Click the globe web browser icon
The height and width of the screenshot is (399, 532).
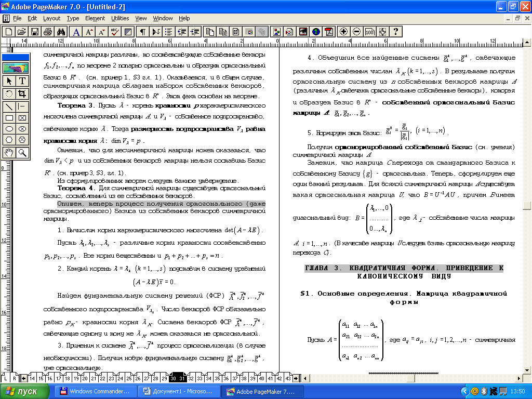[x=316, y=32]
